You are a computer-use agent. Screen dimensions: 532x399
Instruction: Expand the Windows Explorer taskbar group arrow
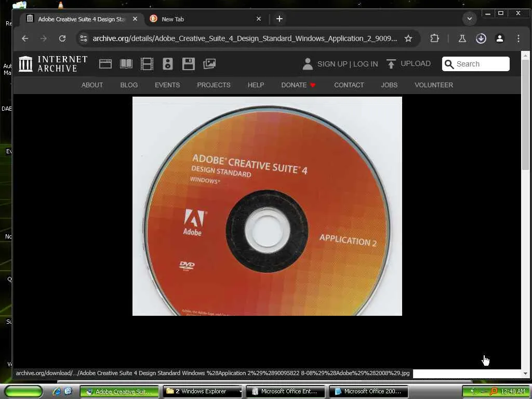[240, 392]
